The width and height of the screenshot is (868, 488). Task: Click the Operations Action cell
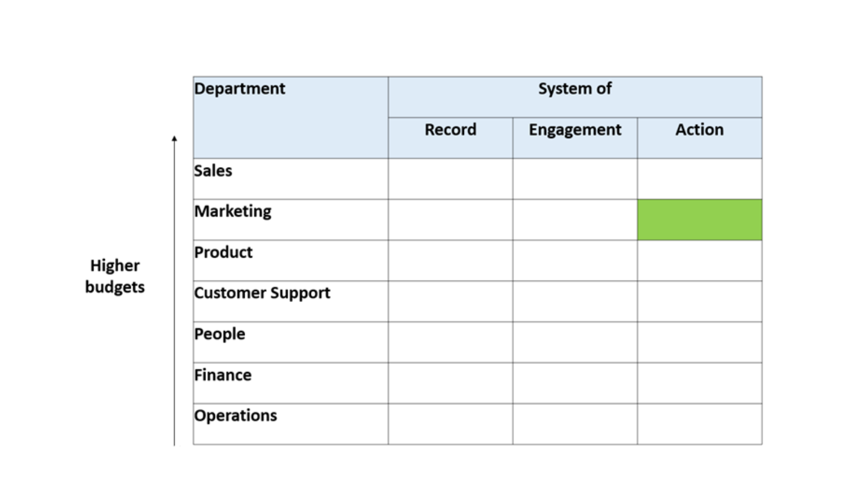coord(699,424)
